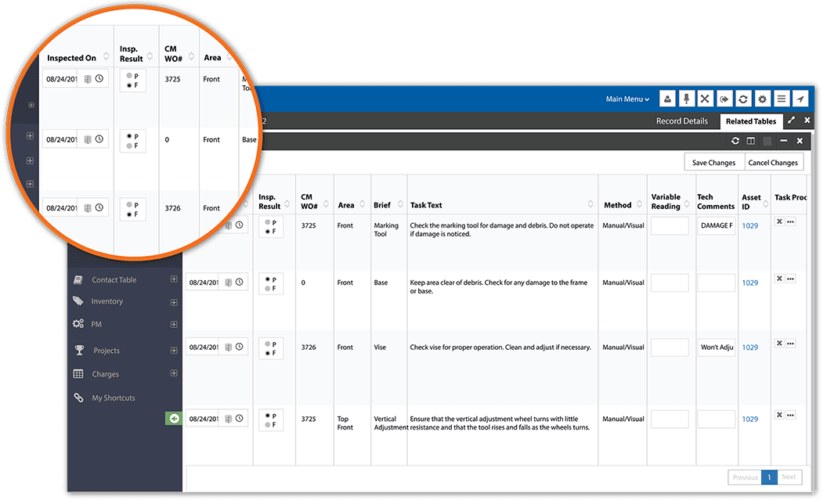Select P result for Base row
This screenshot has height=504, width=827.
click(268, 279)
